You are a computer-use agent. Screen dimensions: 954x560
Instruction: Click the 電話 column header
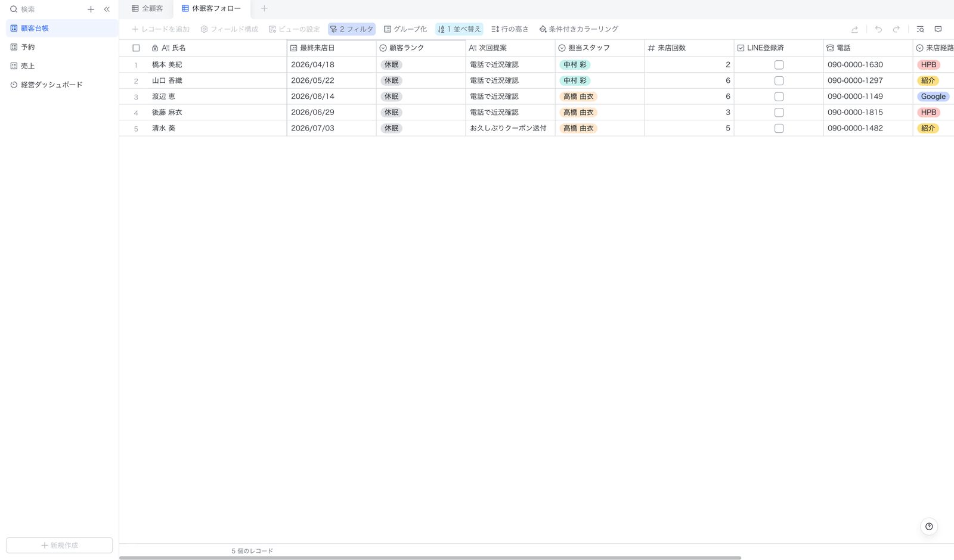click(x=868, y=48)
